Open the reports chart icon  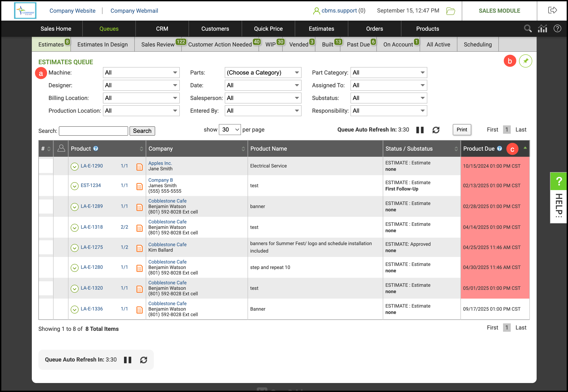click(x=542, y=29)
